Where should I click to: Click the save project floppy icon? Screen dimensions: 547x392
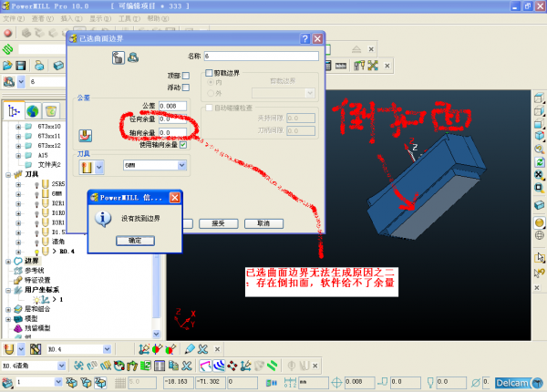point(21,66)
